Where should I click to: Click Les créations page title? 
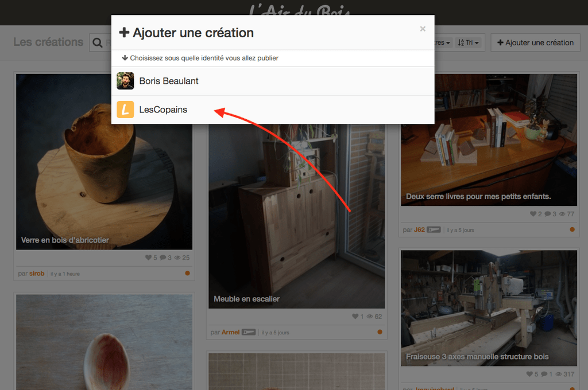(48, 42)
